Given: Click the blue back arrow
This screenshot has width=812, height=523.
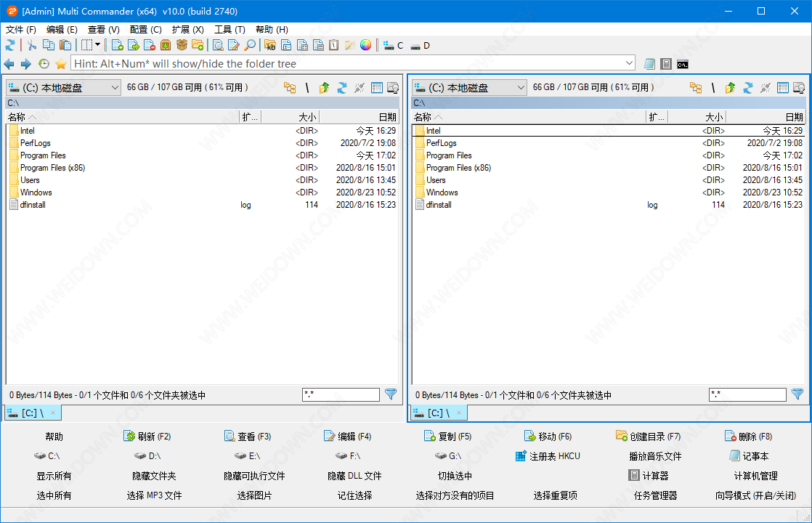Looking at the screenshot, I should (9, 64).
